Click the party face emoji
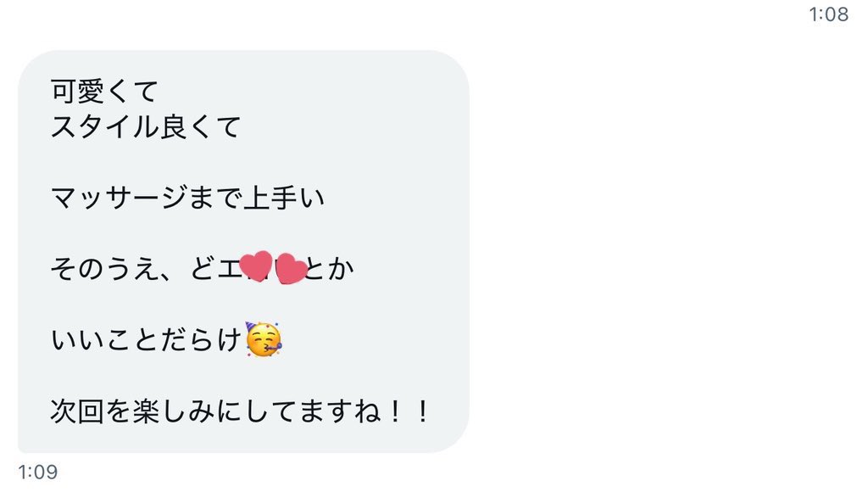This screenshot has height=492, width=868. point(264,339)
